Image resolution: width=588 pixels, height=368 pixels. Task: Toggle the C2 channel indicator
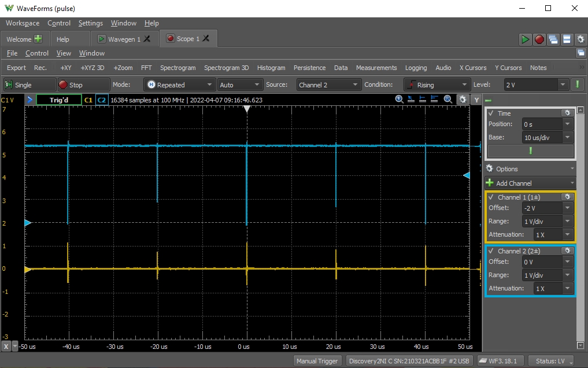point(102,100)
